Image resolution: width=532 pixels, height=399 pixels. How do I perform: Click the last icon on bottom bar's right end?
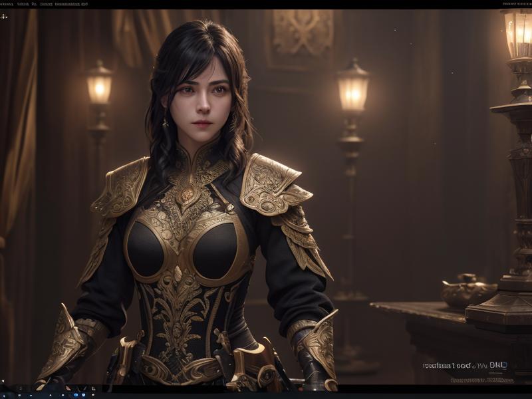(x=93, y=395)
